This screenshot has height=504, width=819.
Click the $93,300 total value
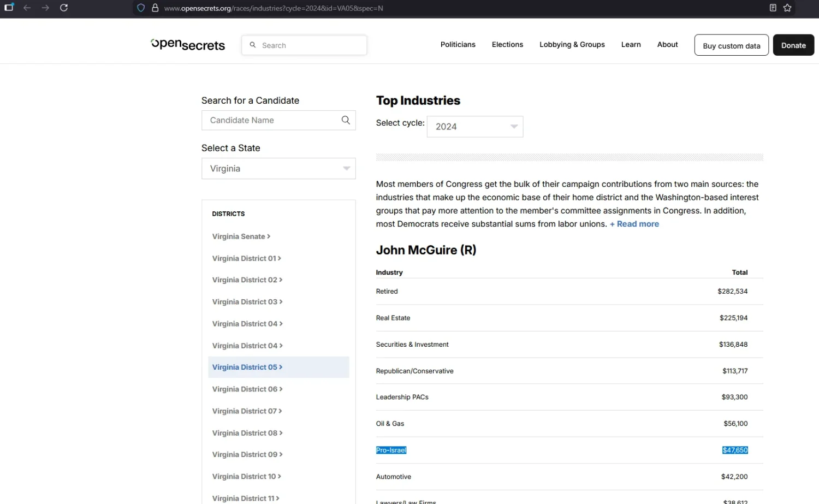point(735,398)
